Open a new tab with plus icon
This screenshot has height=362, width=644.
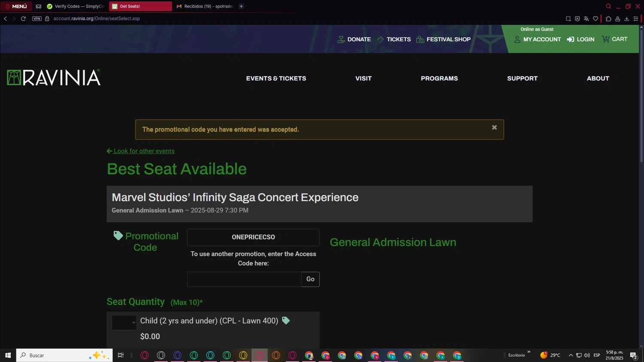tap(241, 6)
